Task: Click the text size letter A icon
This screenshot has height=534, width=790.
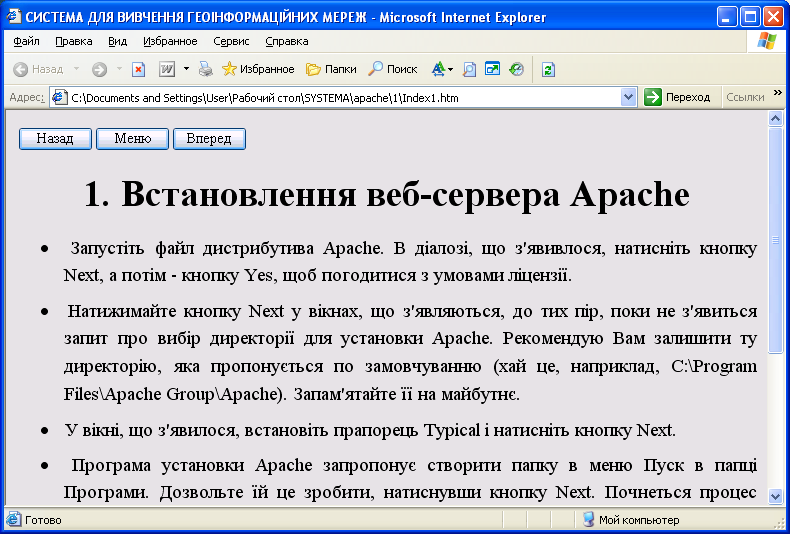Action: [x=438, y=69]
